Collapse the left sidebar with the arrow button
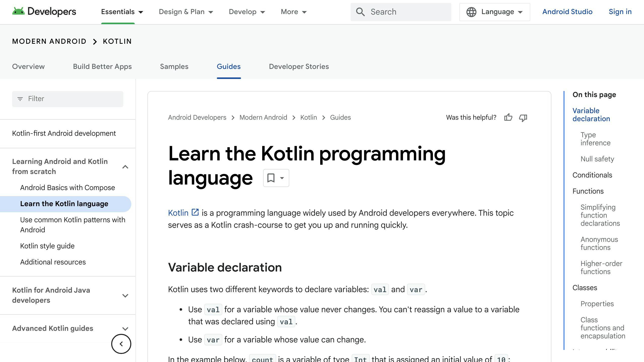This screenshot has height=362, width=644. pos(121,344)
